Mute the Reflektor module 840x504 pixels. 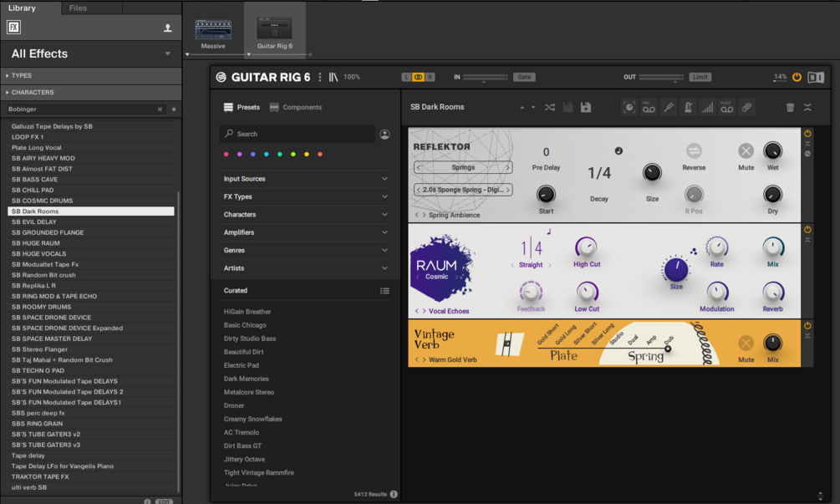(x=746, y=151)
